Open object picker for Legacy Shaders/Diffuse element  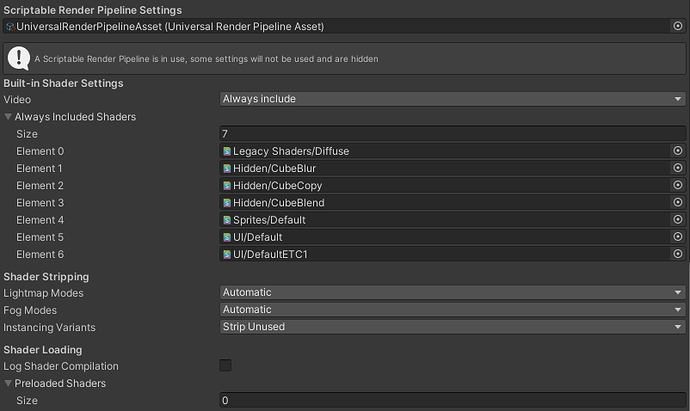[x=677, y=151]
